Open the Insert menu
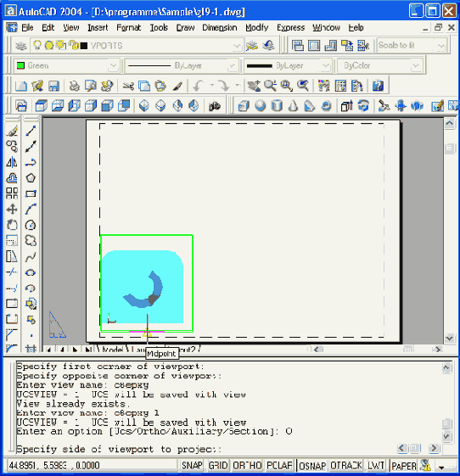The height and width of the screenshot is (476, 460). 98,28
